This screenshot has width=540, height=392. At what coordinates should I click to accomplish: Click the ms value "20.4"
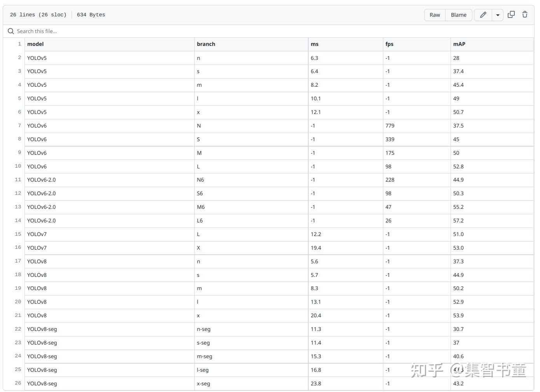316,315
